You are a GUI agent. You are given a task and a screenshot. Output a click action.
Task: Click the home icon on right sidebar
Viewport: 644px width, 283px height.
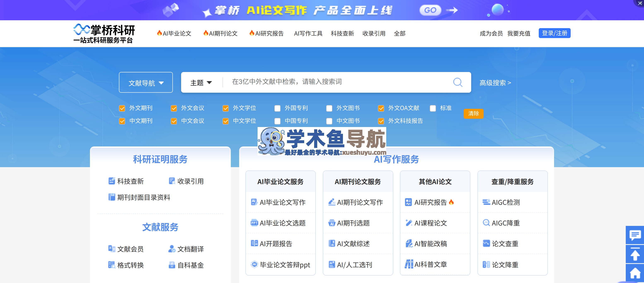click(x=635, y=273)
